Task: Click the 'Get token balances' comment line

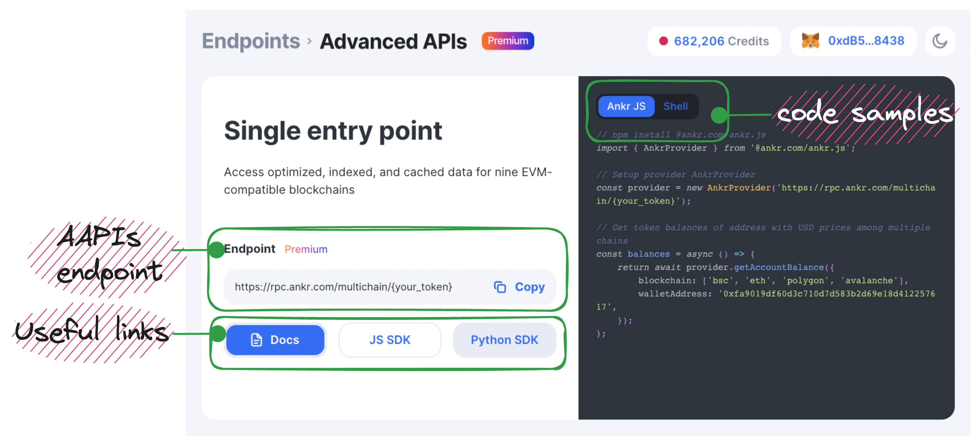Action: [763, 234]
